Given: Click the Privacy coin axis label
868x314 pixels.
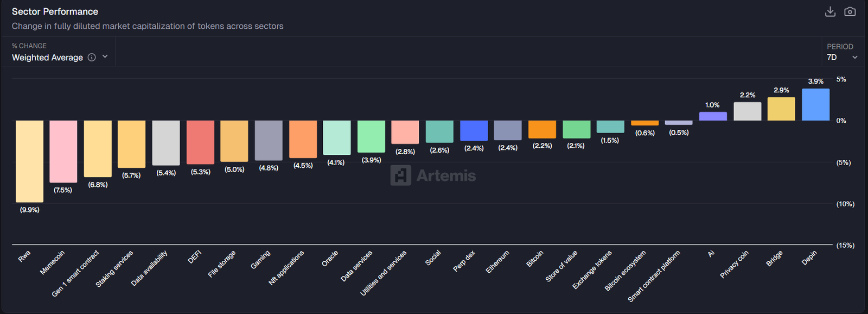Looking at the screenshot, I should click(x=735, y=264).
